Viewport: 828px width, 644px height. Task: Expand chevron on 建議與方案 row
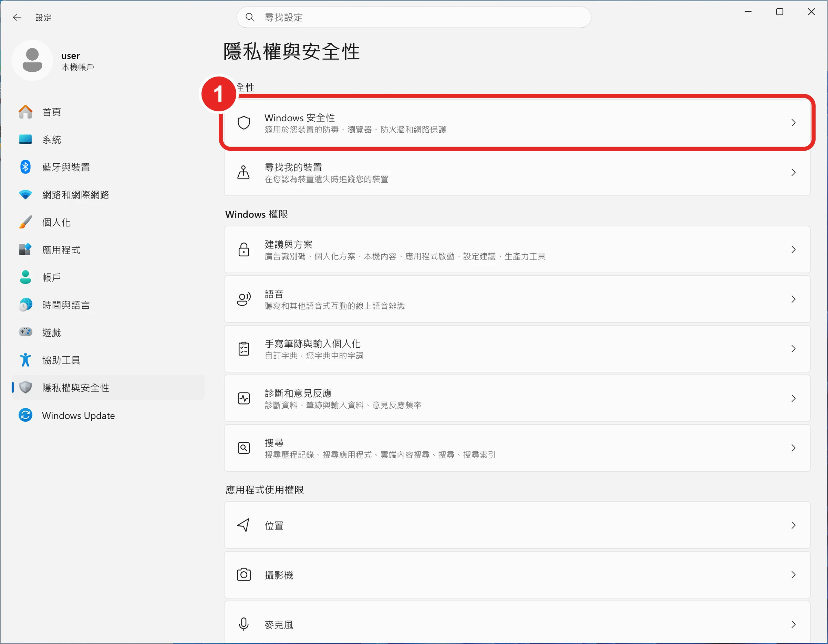click(794, 249)
